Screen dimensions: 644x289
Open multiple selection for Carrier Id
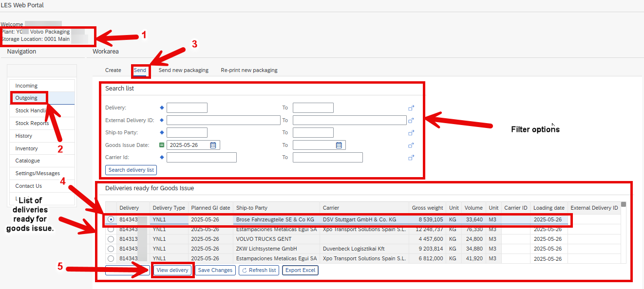pyautogui.click(x=411, y=158)
